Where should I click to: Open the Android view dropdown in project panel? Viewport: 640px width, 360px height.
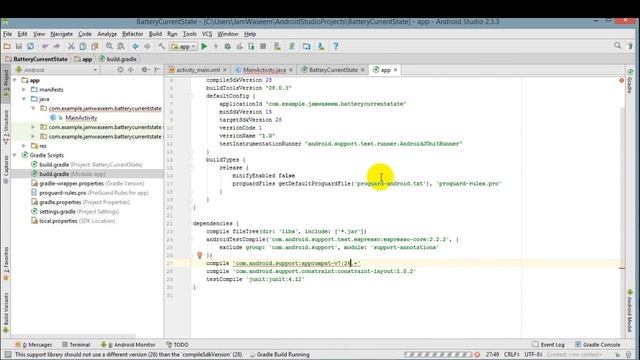pyautogui.click(x=57, y=70)
